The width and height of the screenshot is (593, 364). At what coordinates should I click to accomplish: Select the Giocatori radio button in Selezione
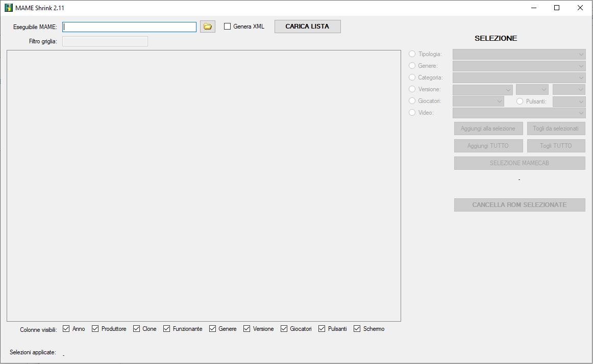click(412, 101)
